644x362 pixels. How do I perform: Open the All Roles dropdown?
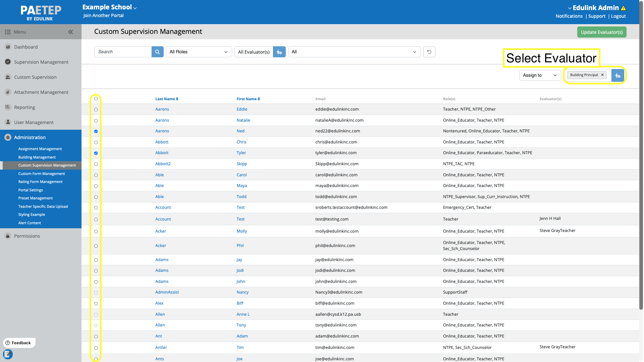199,52
